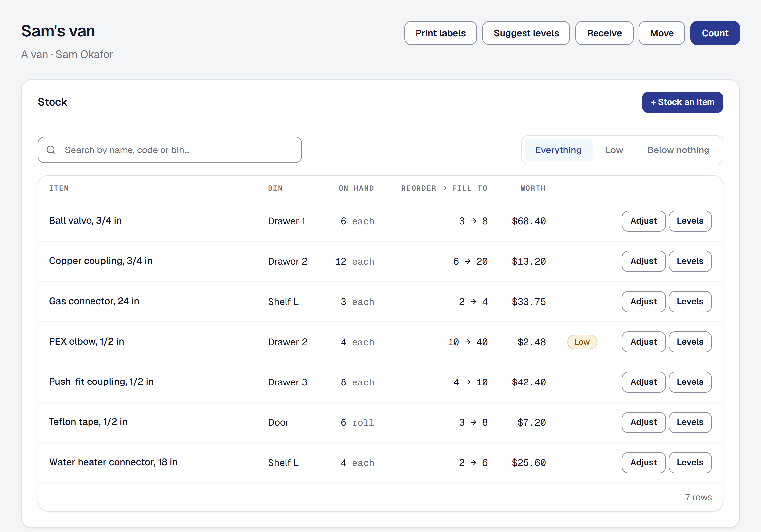761x532 pixels.
Task: Click Suggest levels button
Action: 526,33
